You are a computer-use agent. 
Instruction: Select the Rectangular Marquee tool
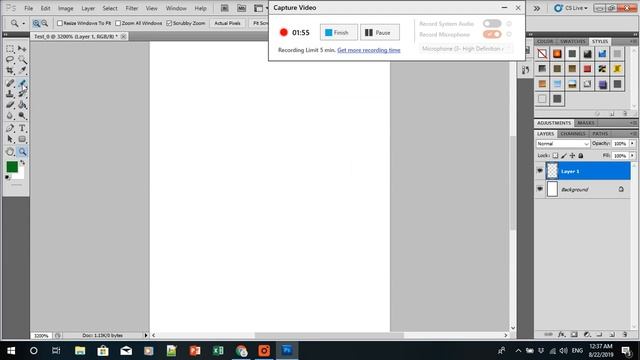tap(10, 49)
